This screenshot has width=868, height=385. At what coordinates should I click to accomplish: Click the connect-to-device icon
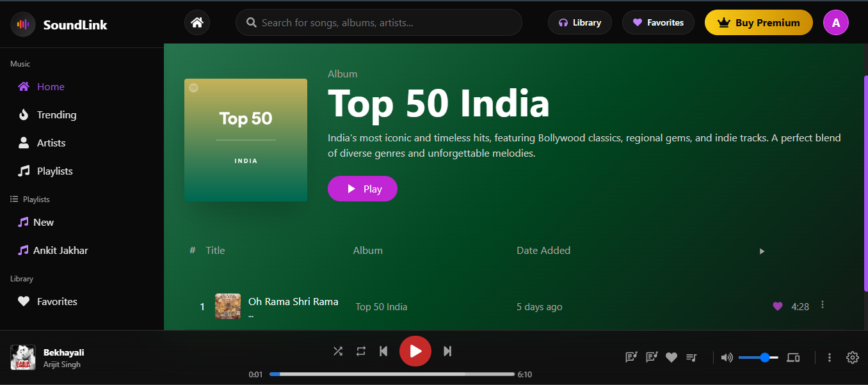[x=793, y=357]
